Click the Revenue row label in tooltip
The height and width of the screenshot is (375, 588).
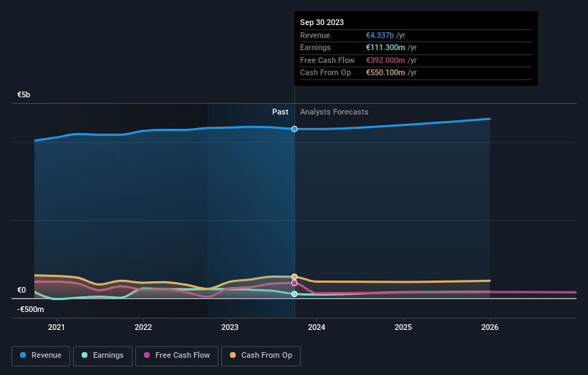click(315, 35)
